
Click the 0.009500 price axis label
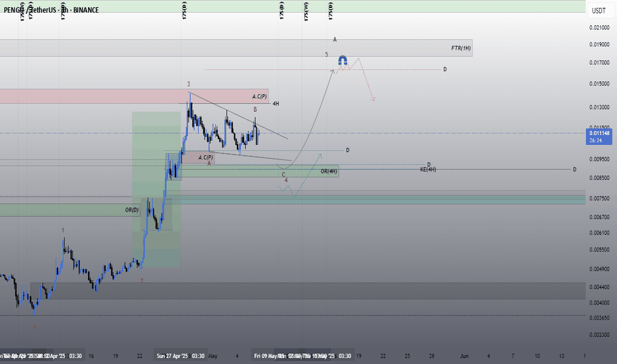(599, 159)
